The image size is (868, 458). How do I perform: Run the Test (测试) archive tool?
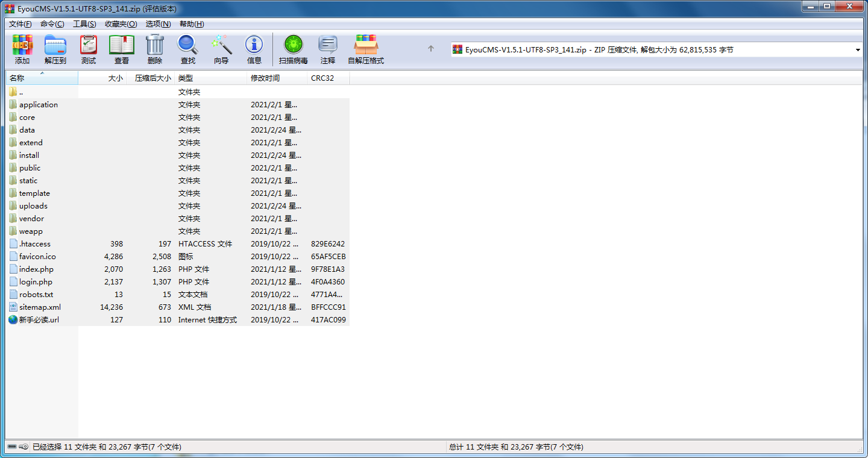[x=89, y=49]
